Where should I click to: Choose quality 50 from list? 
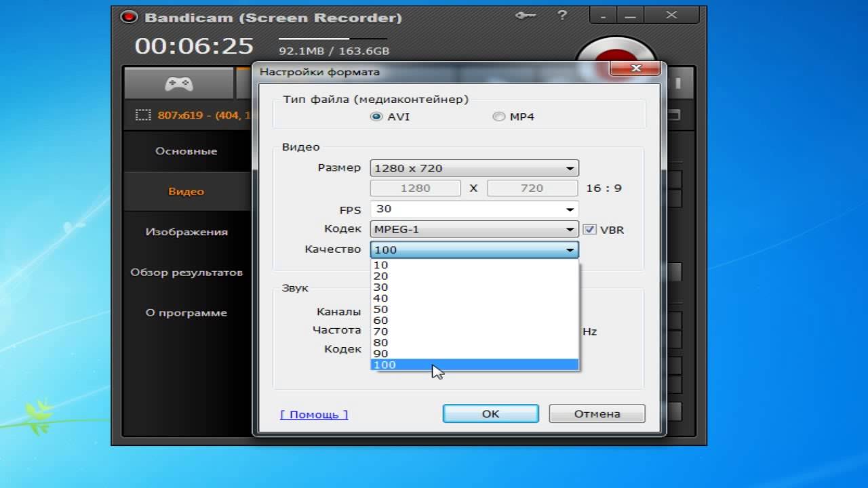tap(475, 309)
